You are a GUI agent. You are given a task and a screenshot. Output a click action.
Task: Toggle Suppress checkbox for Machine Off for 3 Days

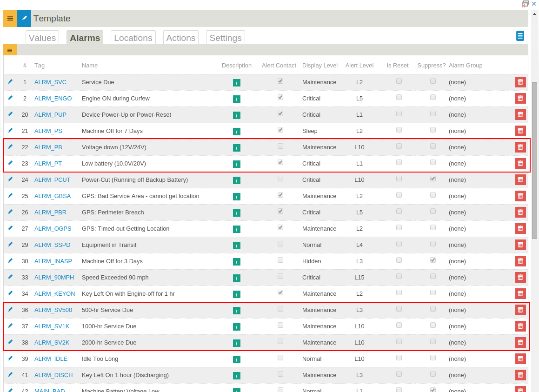(x=433, y=260)
